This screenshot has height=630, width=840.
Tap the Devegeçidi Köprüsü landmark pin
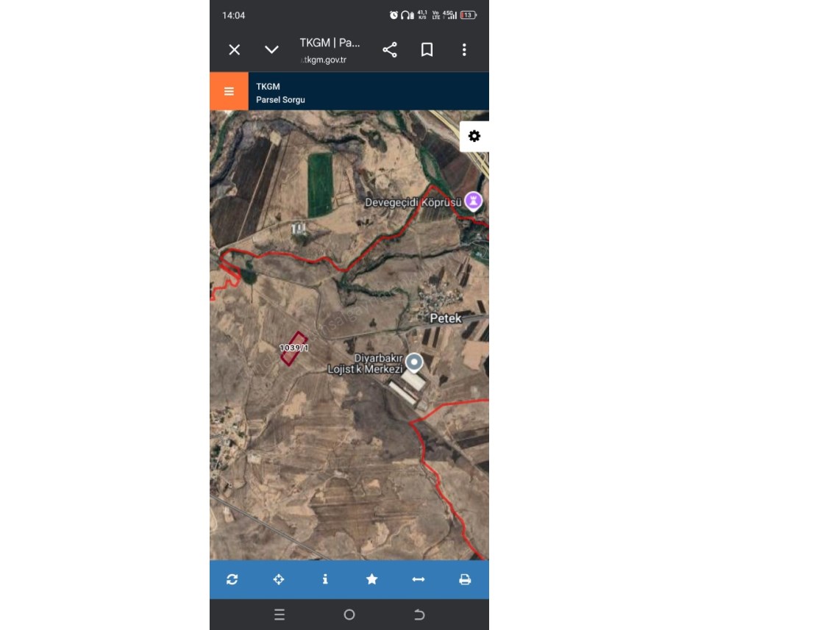(473, 202)
